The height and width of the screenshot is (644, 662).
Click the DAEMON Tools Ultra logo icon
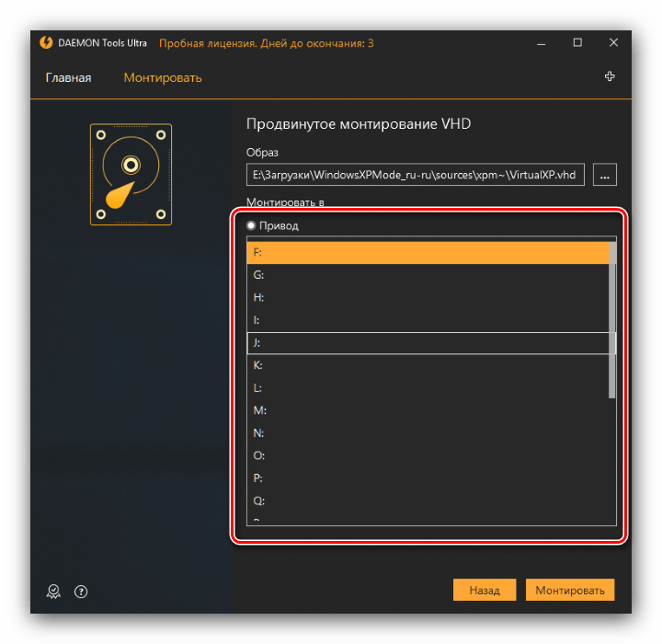(x=46, y=42)
